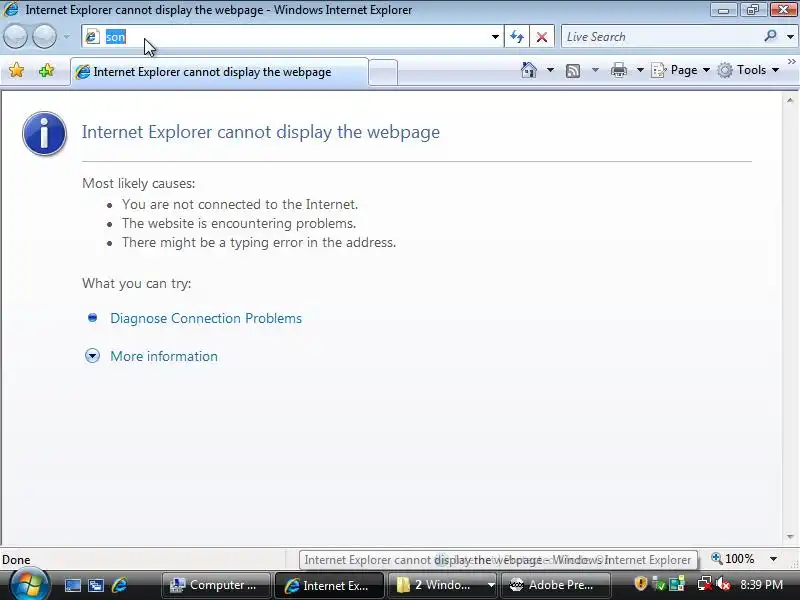Launch Internet Explorer from quick launch
Screen dimensions: 800x600
[x=119, y=585]
